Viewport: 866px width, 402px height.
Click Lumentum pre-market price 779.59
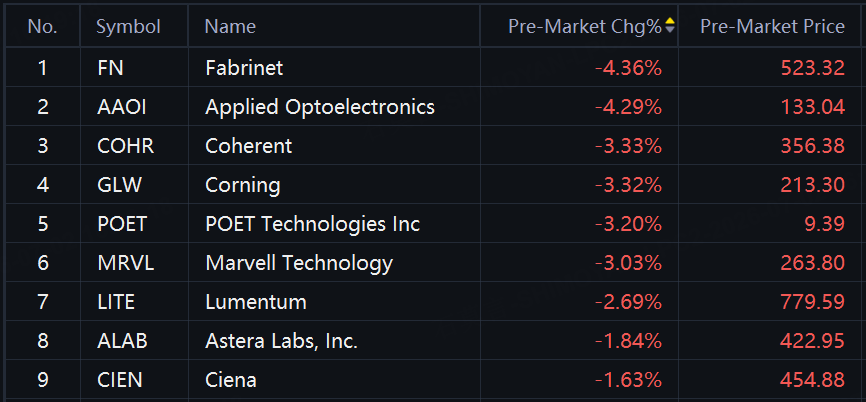812,302
